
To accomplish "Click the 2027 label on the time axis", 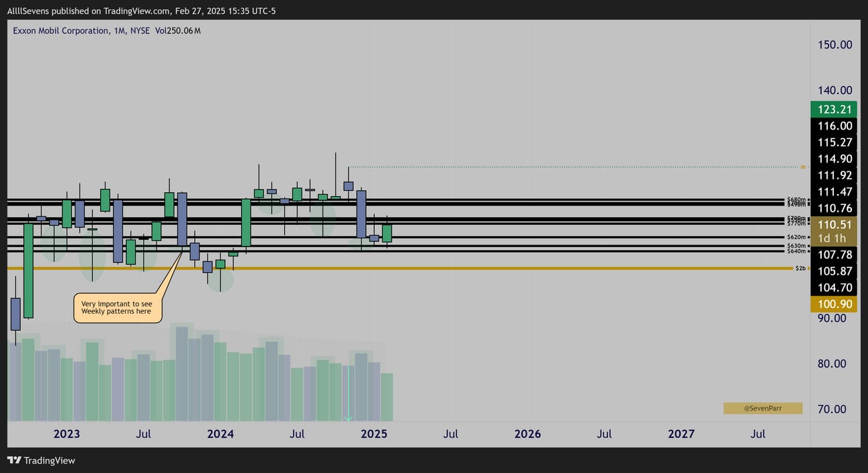I will 681,434.
